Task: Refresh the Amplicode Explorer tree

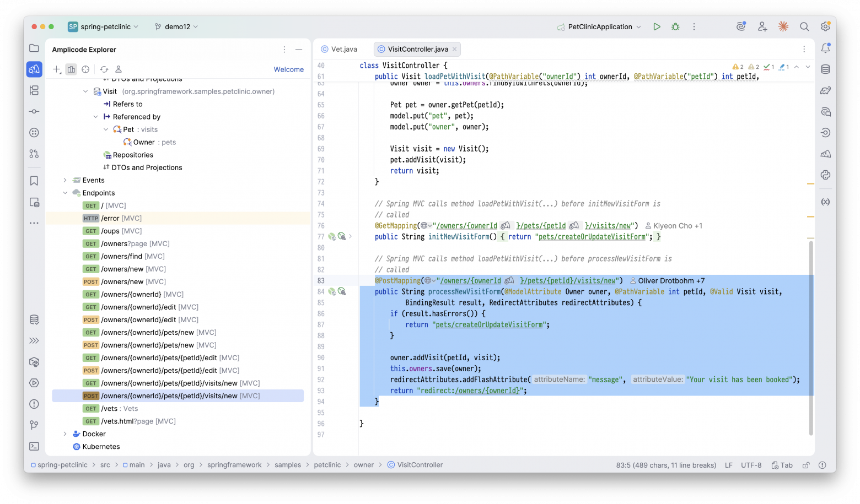Action: click(x=104, y=69)
